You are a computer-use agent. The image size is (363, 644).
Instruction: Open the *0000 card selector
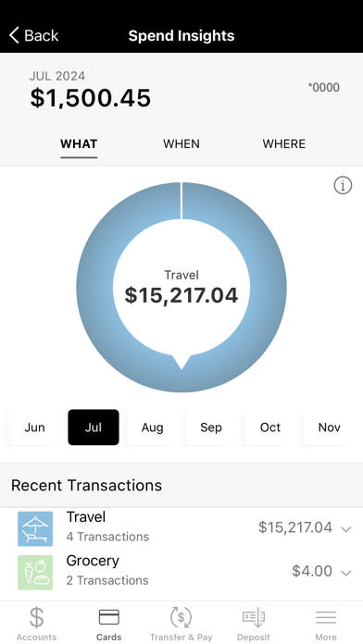(x=324, y=88)
